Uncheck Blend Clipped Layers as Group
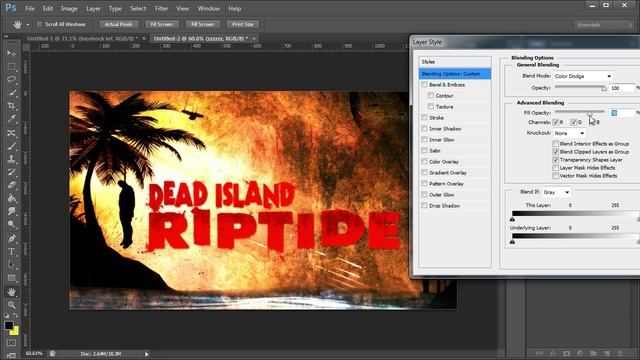 [x=556, y=152]
